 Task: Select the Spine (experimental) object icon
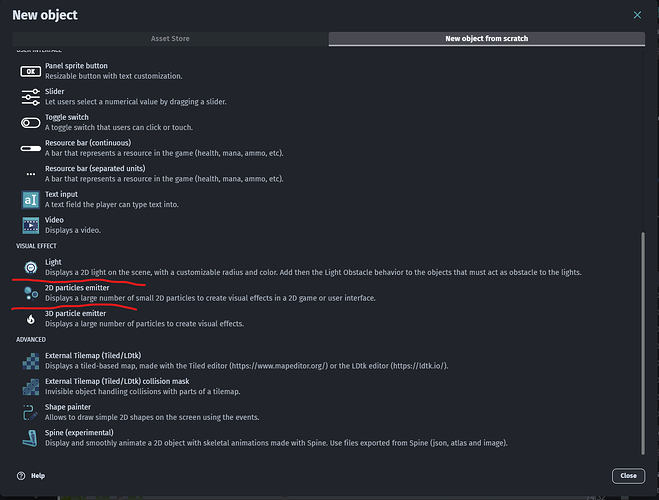[x=30, y=438]
